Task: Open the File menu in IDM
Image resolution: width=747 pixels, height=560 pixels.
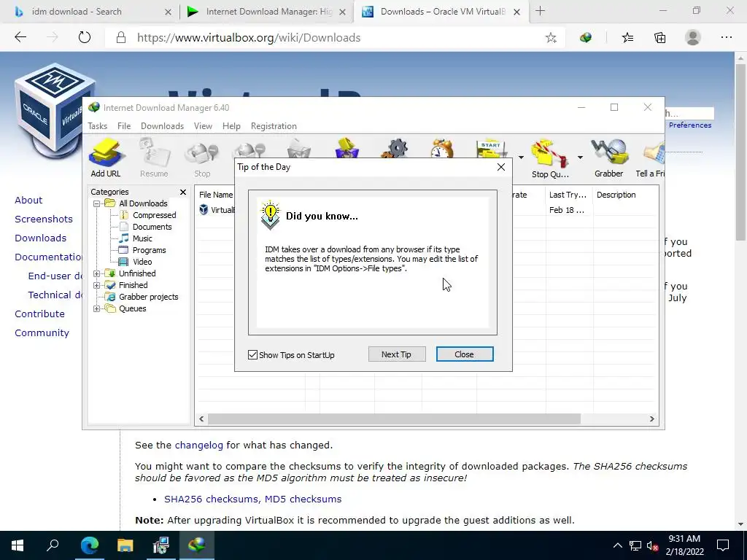Action: (124, 126)
